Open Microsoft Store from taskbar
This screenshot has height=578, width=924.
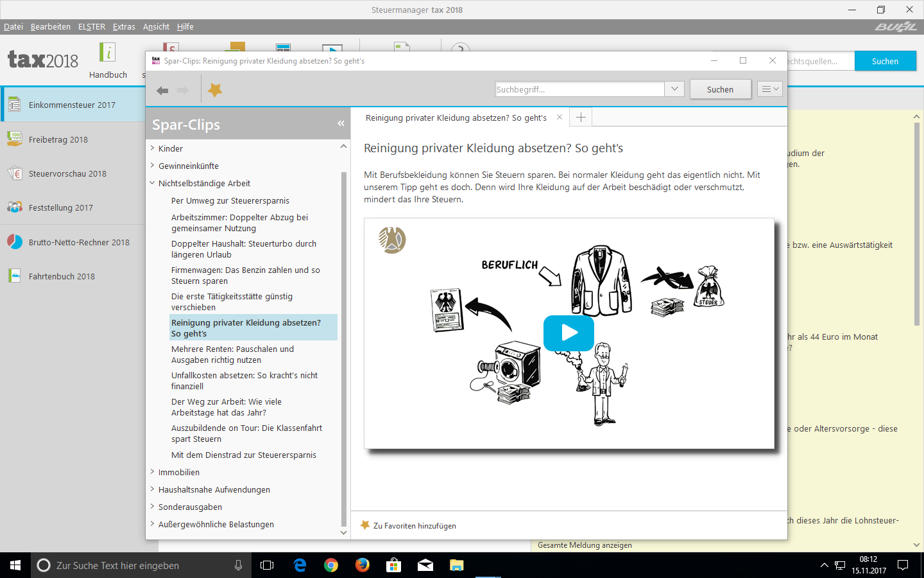pos(393,565)
